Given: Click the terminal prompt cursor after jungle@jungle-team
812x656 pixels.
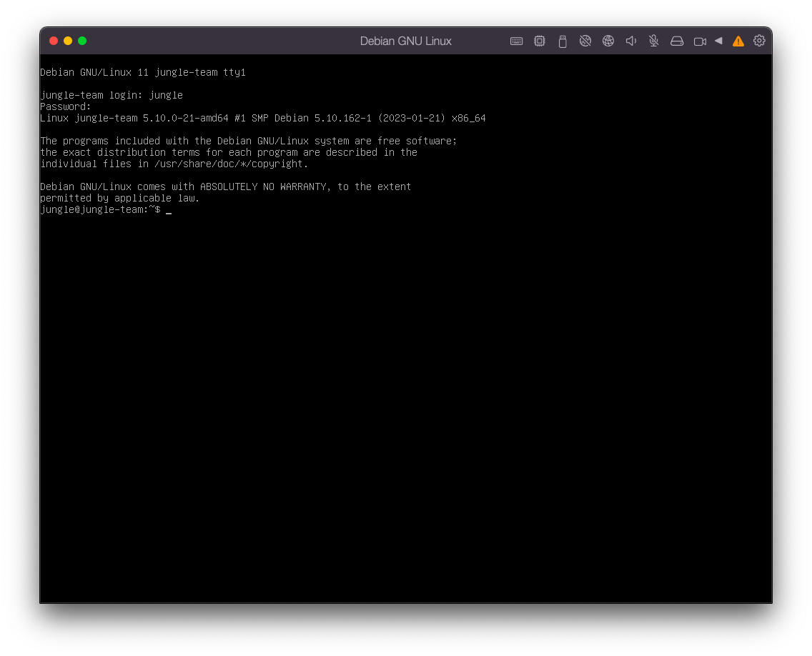Looking at the screenshot, I should pos(169,210).
